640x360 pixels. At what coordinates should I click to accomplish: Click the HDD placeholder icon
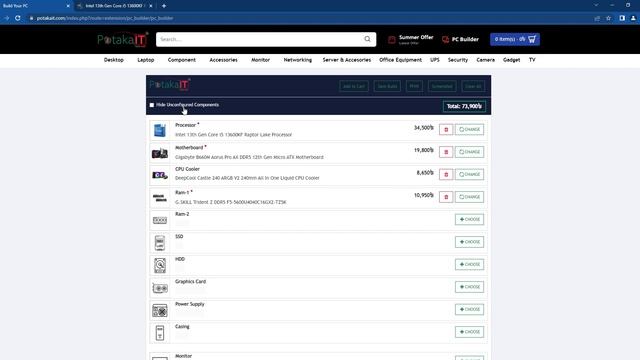click(160, 265)
